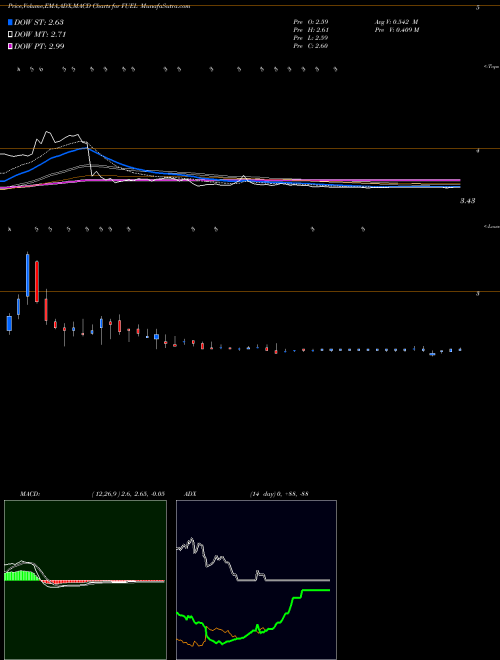This screenshot has height=660, width=500.
Task: Click the 'Pre C: 2.60' value
Action: (311, 46)
